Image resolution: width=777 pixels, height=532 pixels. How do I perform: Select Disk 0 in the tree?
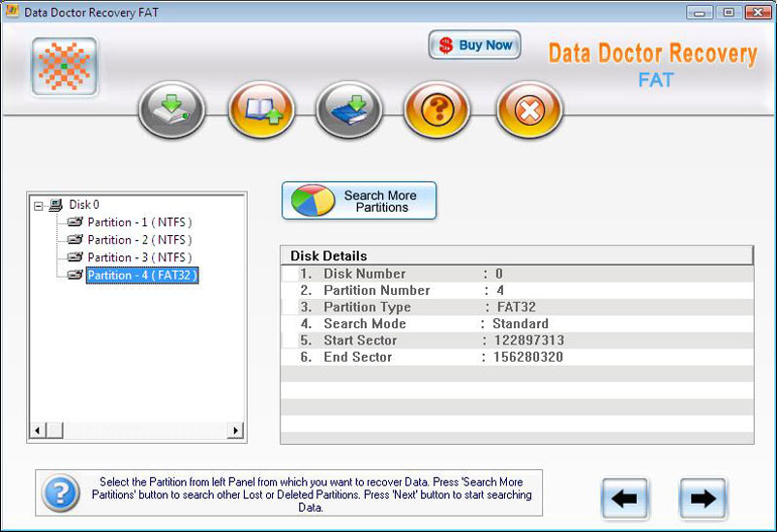tap(84, 204)
